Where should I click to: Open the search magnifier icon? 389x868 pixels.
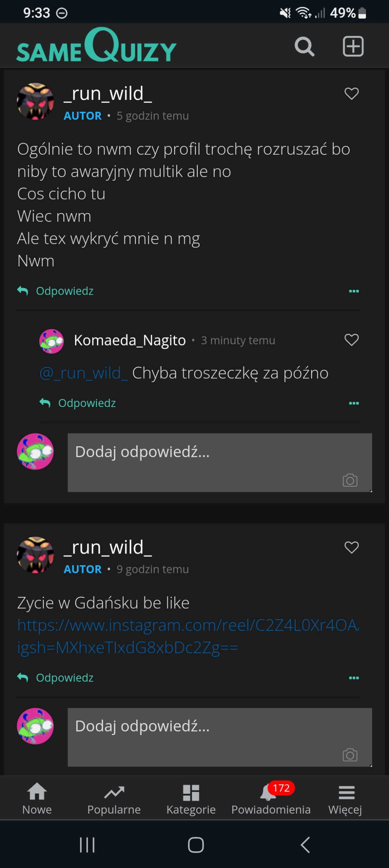point(304,47)
